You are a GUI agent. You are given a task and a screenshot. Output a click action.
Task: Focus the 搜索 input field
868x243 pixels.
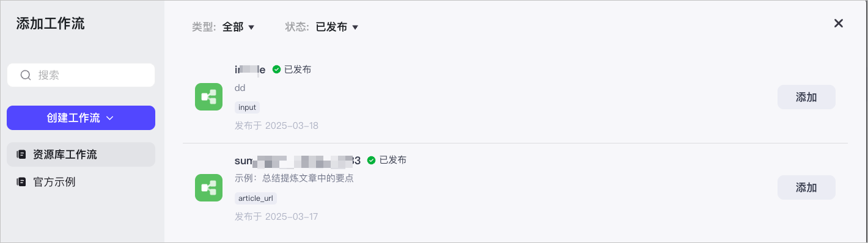[x=81, y=76]
